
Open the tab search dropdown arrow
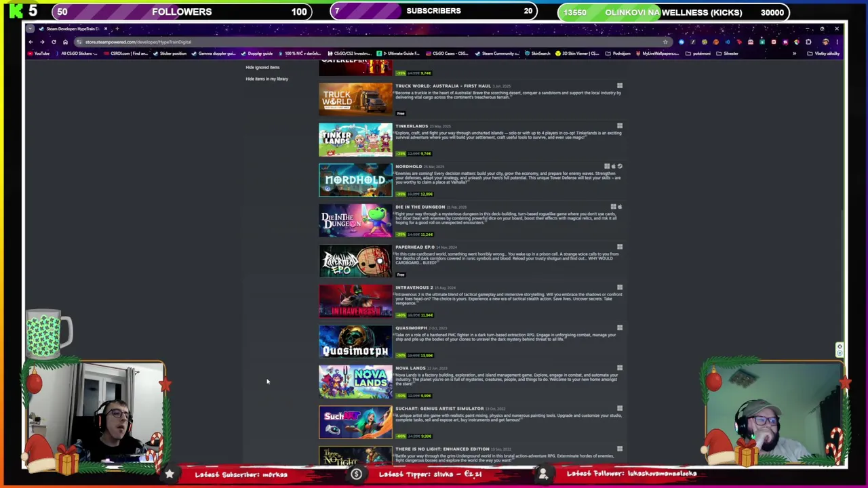click(x=31, y=28)
